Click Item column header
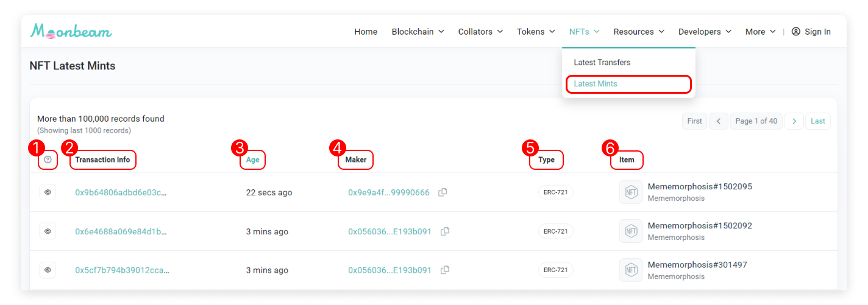This screenshot has height=305, width=868. click(x=627, y=160)
